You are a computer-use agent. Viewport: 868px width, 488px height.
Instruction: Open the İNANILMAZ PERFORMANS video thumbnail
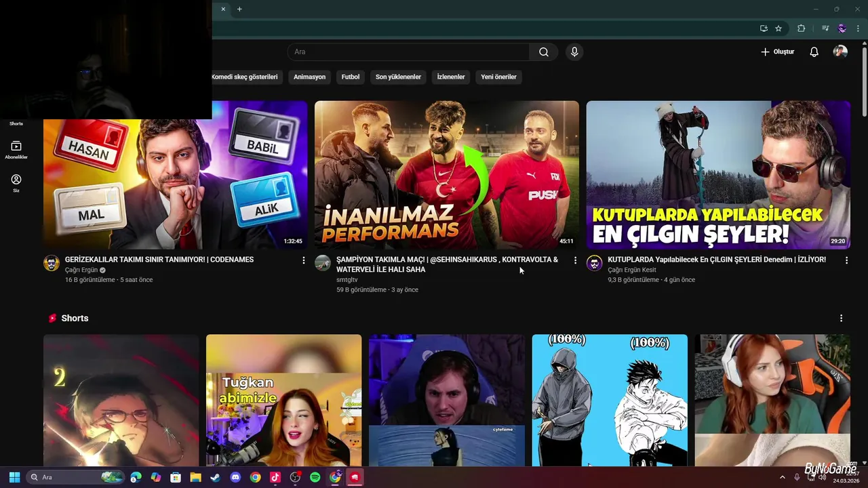click(x=447, y=175)
